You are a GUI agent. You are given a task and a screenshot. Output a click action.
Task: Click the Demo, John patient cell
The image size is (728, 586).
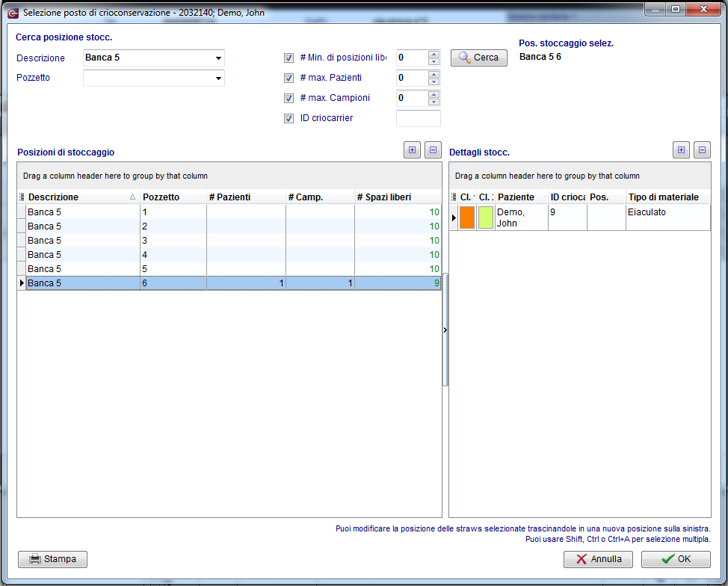coord(522,218)
